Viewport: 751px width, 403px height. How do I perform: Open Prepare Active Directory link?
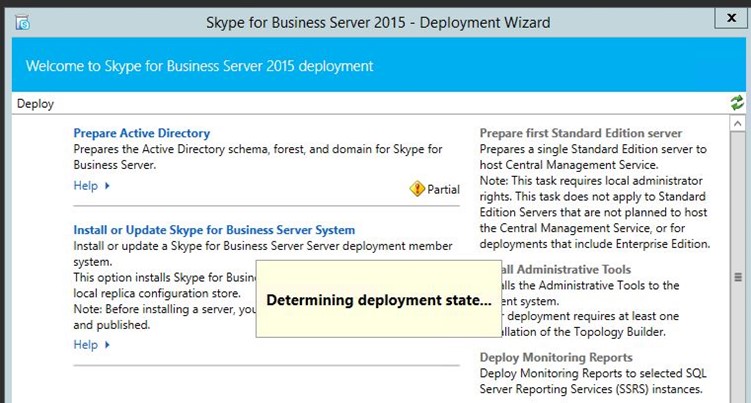(141, 133)
